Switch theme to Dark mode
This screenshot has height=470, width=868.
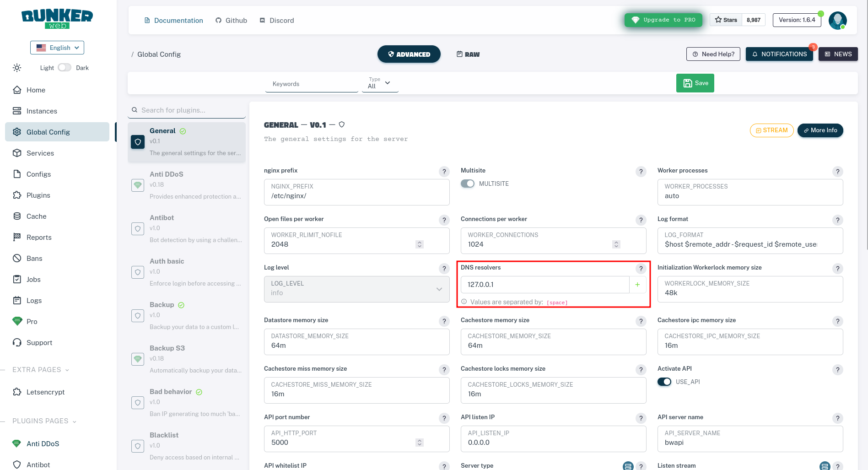[x=65, y=67]
